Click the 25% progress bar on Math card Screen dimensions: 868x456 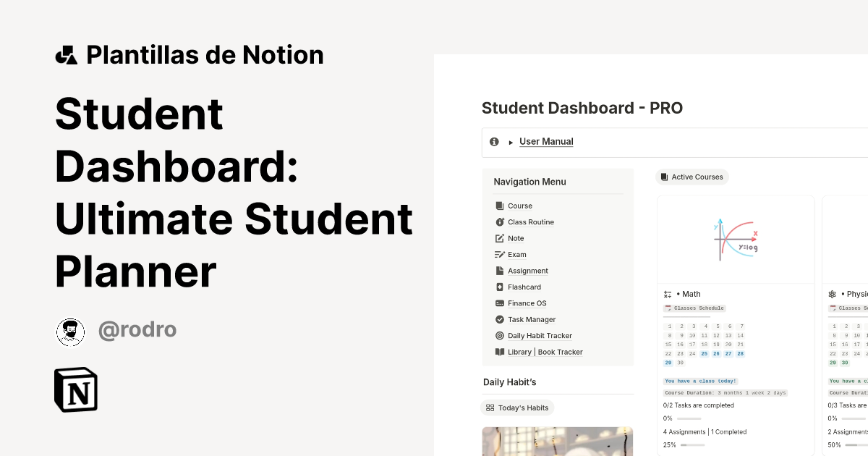click(694, 445)
